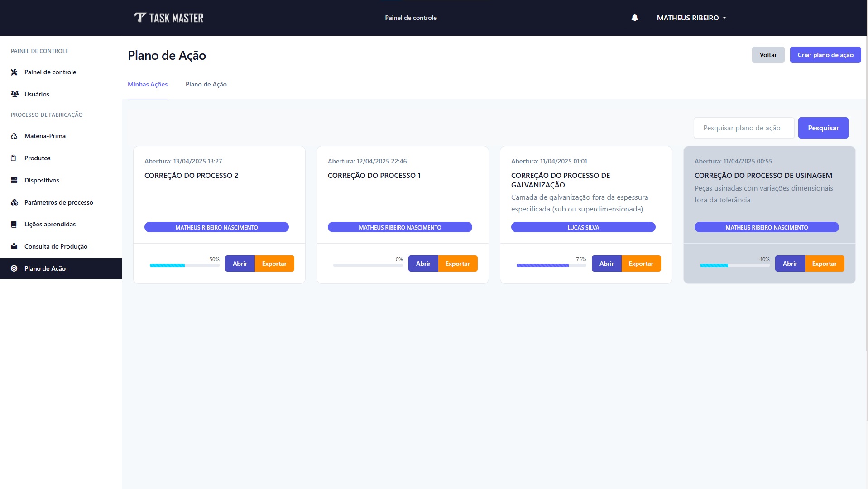Open Consulta de Produção icon
This screenshot has width=868, height=489.
tap(14, 246)
